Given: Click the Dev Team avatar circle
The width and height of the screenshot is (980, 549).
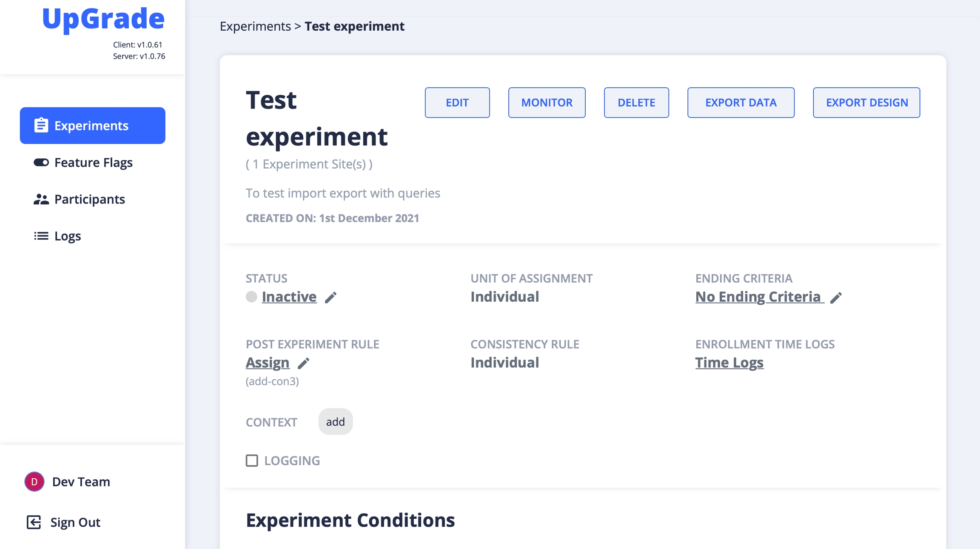Looking at the screenshot, I should coord(34,482).
